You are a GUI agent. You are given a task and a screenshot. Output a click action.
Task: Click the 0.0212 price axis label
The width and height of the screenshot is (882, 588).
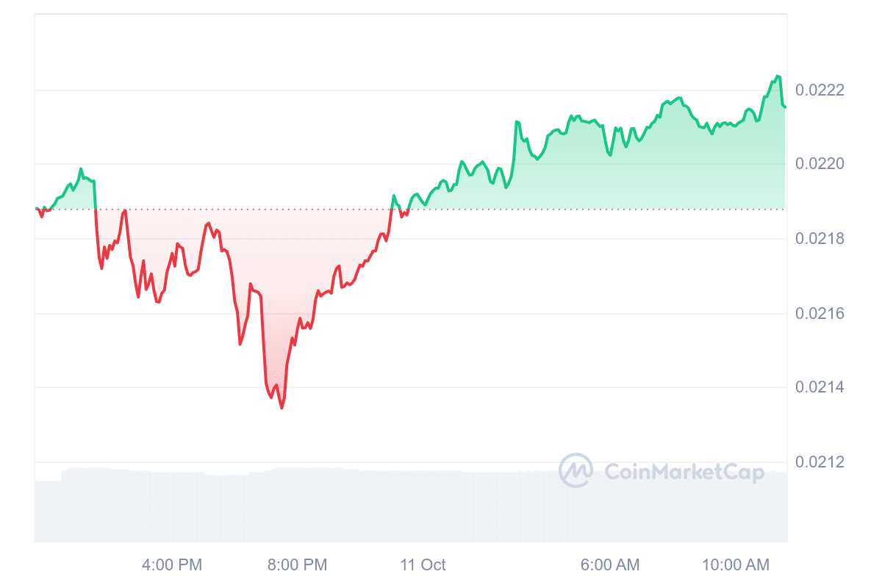click(820, 462)
